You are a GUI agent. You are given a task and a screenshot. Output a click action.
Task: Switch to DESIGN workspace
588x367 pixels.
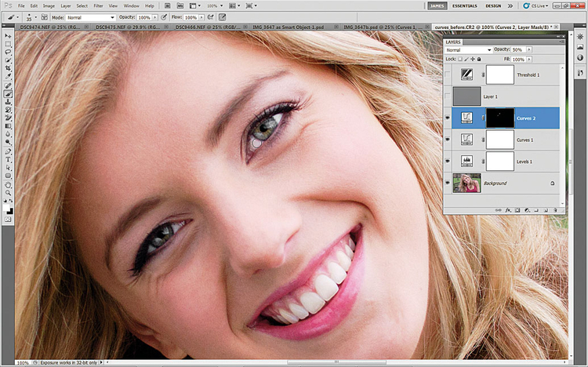coord(493,6)
